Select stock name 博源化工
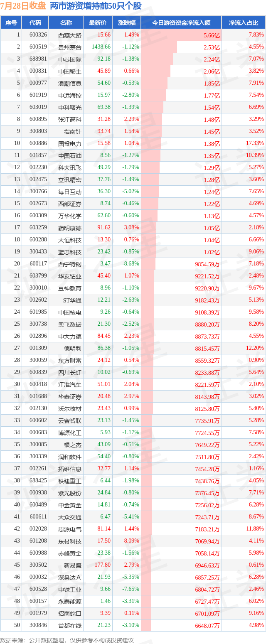The width and height of the screenshot is (266, 644). [x=70, y=433]
